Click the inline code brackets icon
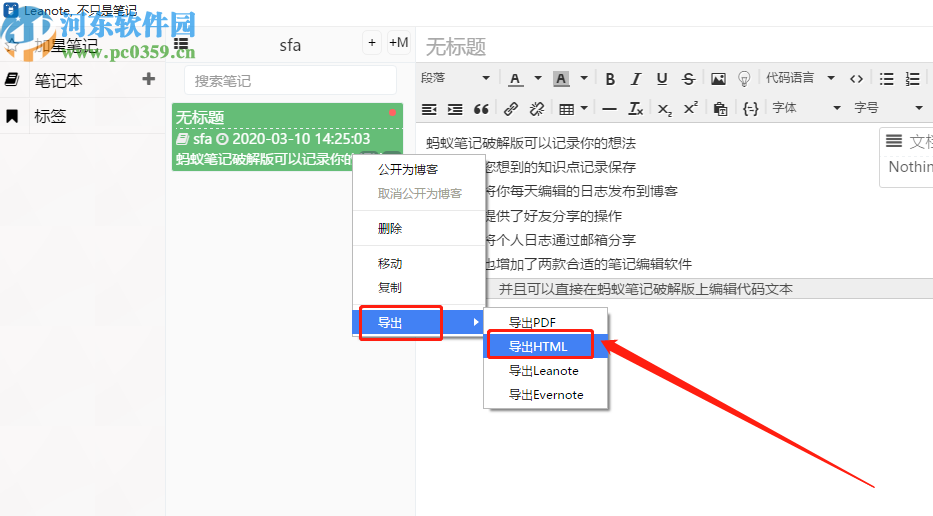Image resolution: width=933 pixels, height=516 pixels. (x=856, y=79)
